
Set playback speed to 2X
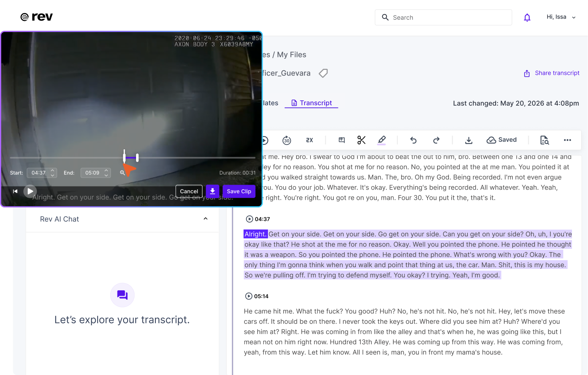(x=309, y=140)
